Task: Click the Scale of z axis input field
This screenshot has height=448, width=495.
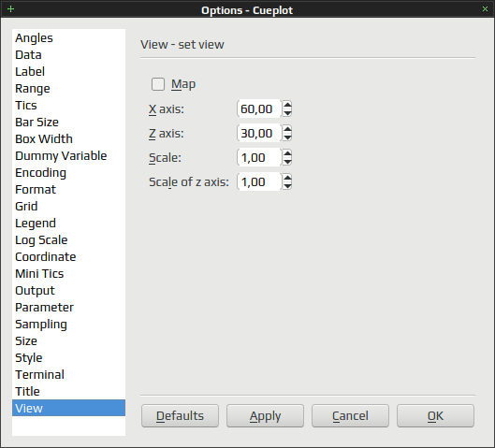Action: pos(259,181)
